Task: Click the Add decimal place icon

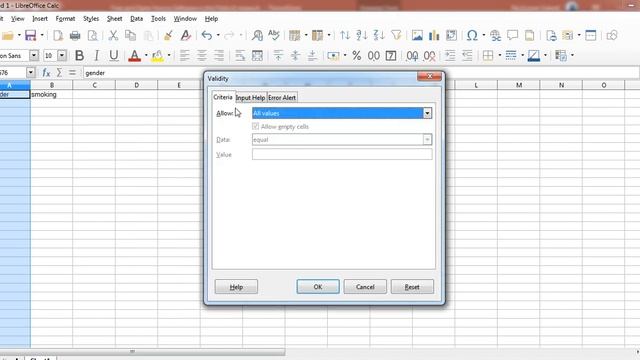Action: pyautogui.click(x=412, y=56)
